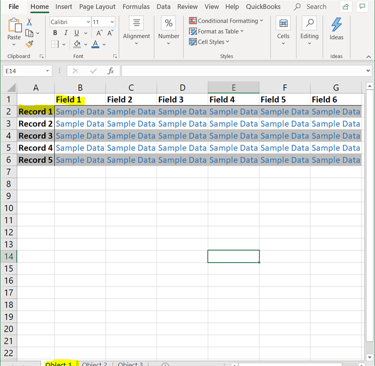Expand the Underline style arrow
Image resolution: width=375 pixels, height=366 pixels.
(x=86, y=33)
